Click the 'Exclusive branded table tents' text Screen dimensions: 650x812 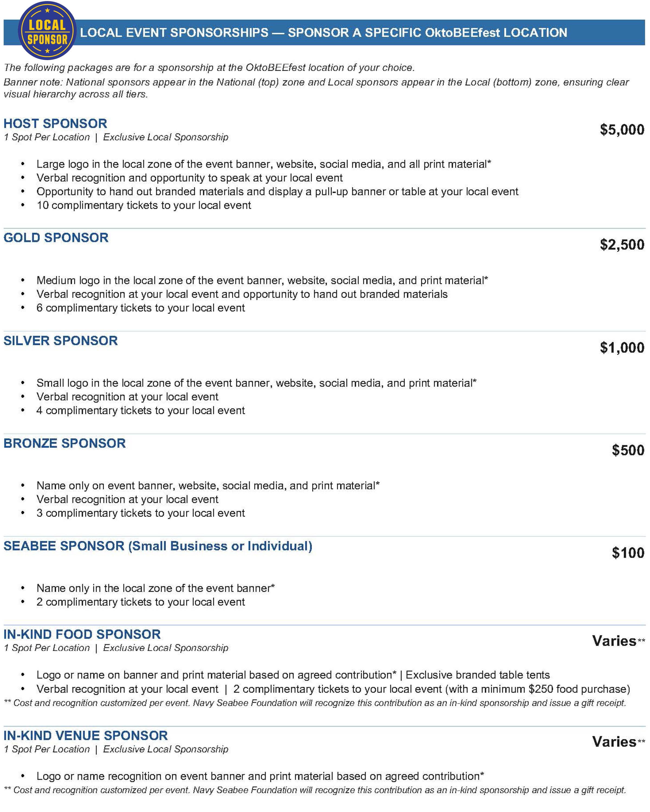pos(477,675)
